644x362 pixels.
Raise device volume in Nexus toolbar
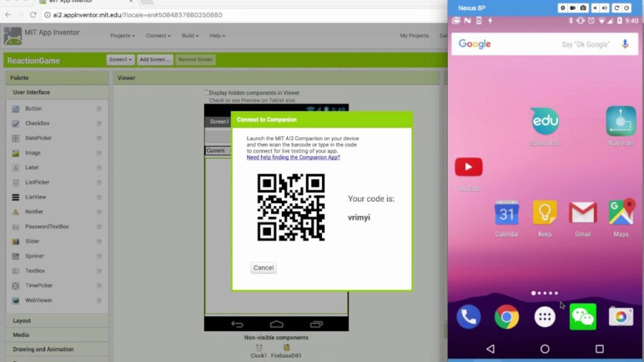tap(604, 8)
